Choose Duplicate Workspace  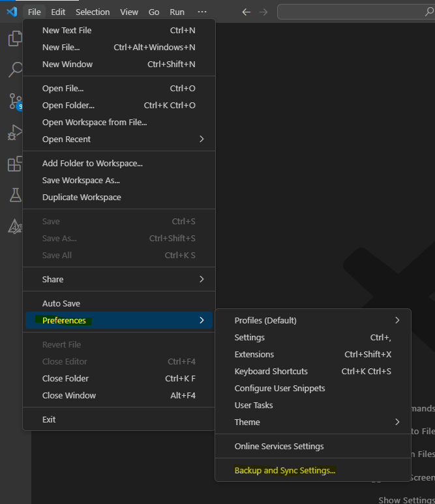point(119,198)
